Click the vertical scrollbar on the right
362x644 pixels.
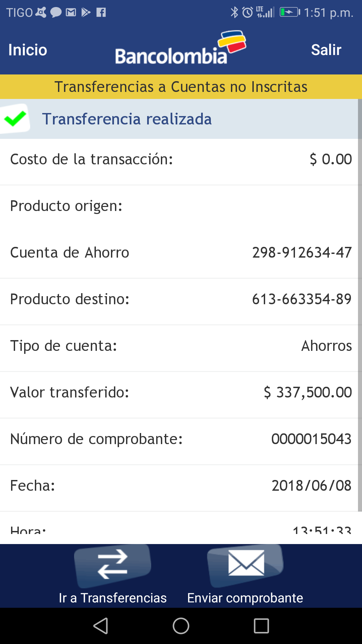(x=360, y=302)
